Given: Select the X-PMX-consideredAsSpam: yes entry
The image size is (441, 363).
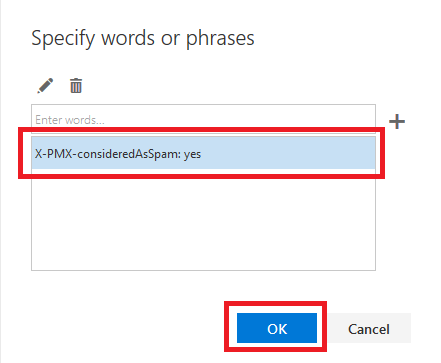Looking at the screenshot, I should click(x=203, y=154).
